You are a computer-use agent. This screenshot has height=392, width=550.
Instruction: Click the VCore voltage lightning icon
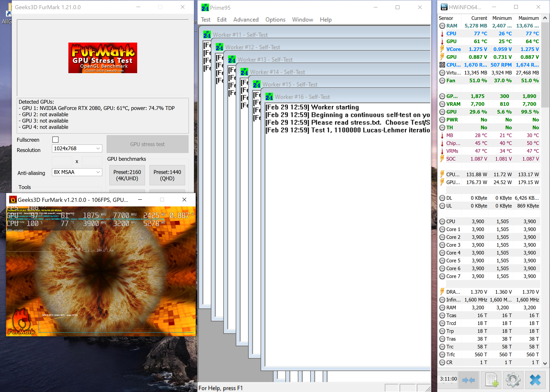point(442,49)
